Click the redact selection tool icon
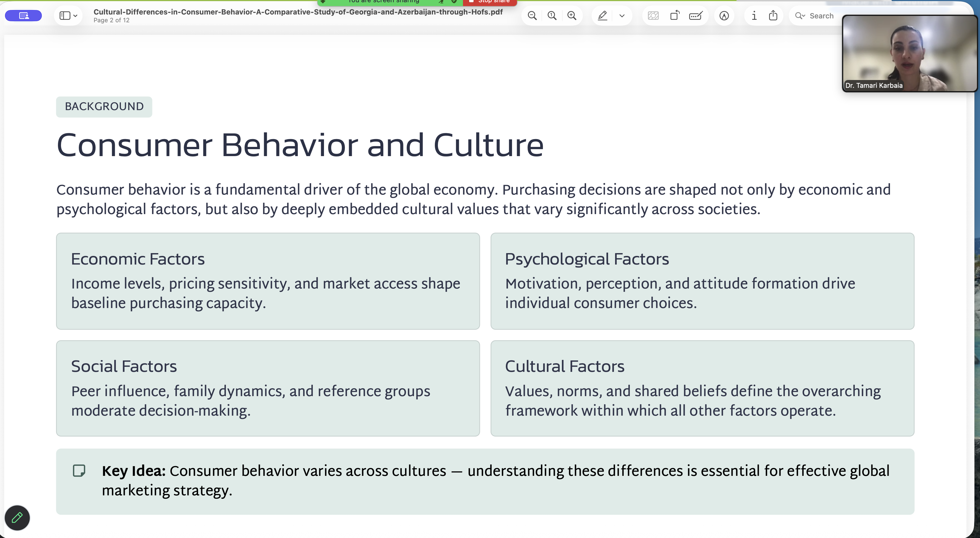The height and width of the screenshot is (538, 980). point(653,16)
